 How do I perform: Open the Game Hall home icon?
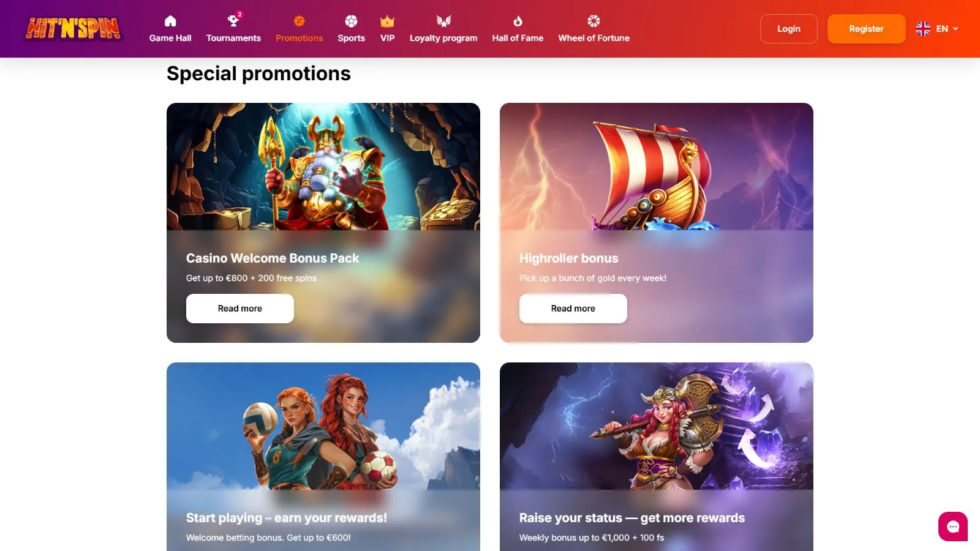coord(170,21)
